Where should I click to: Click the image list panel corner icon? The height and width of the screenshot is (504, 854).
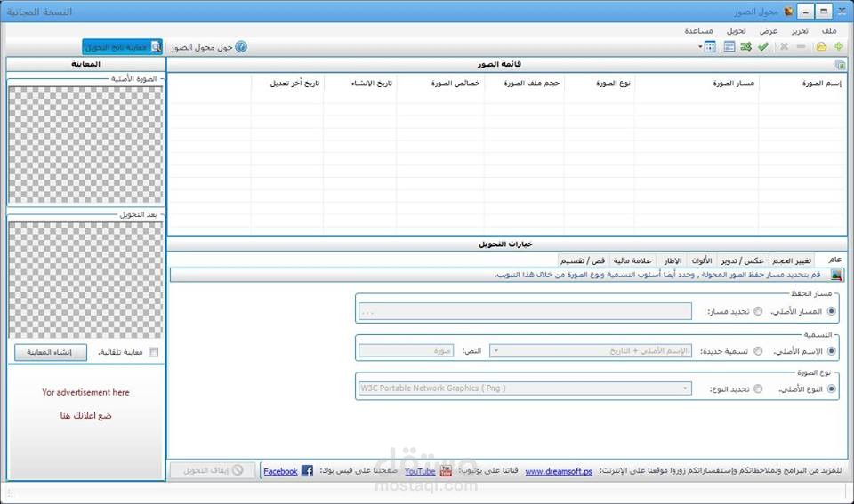click(841, 64)
